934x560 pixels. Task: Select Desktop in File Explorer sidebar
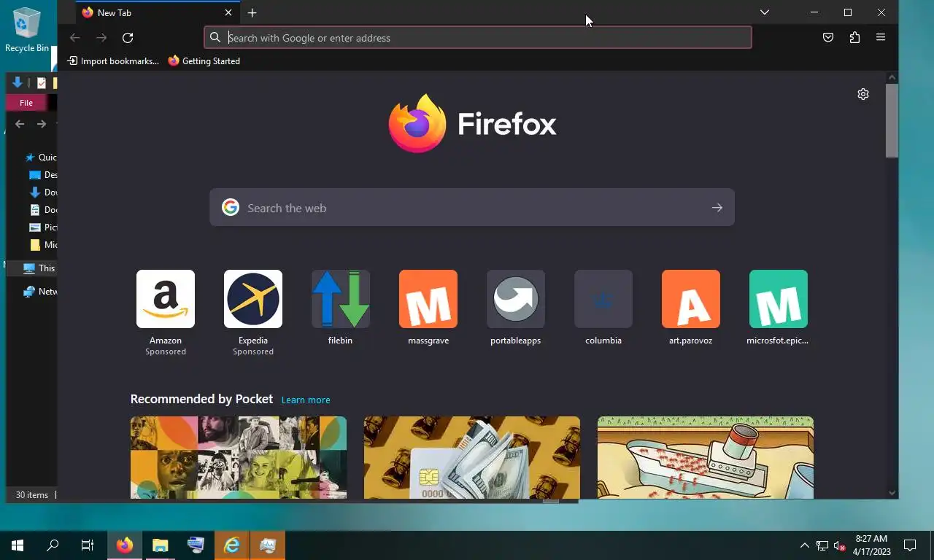42,175
